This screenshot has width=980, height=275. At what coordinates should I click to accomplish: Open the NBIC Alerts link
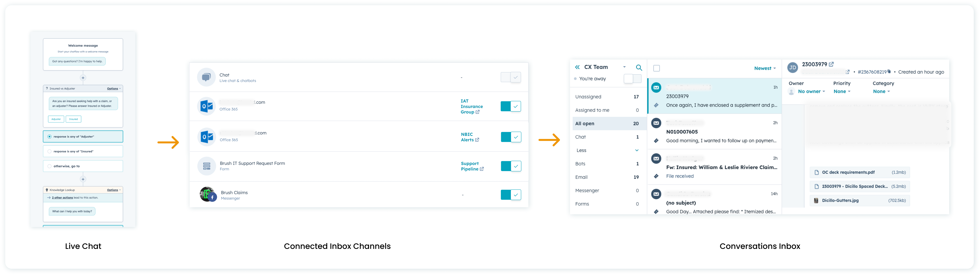470,137
